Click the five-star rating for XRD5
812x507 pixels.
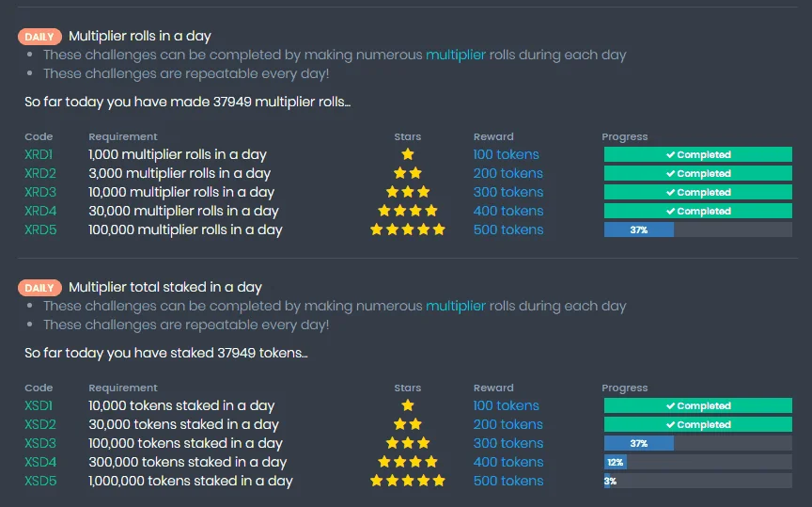click(x=408, y=230)
